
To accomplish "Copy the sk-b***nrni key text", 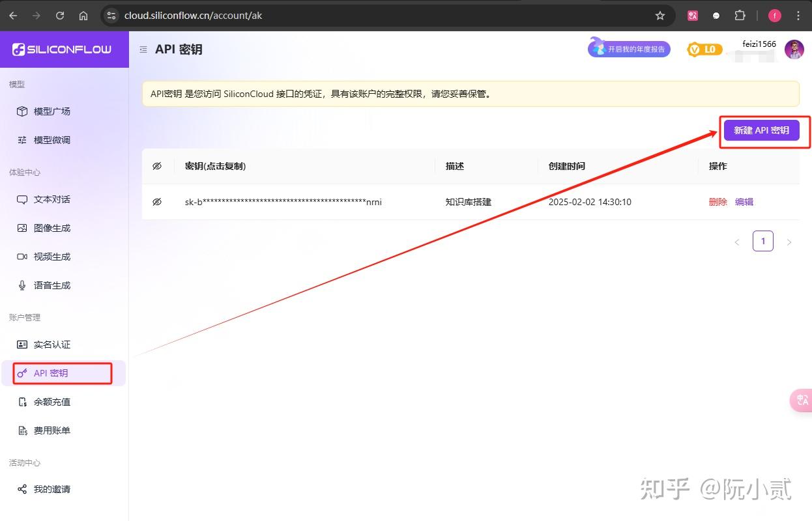I will [283, 202].
